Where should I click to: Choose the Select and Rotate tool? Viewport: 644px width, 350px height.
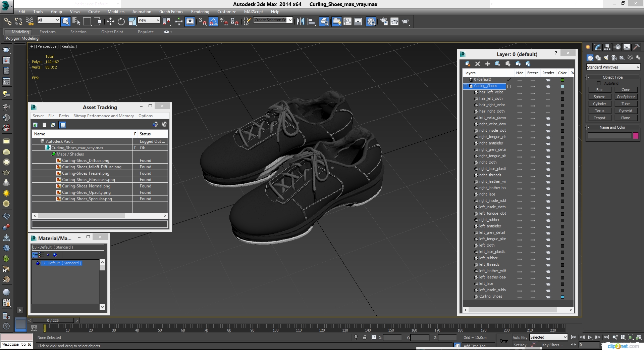[x=121, y=21]
